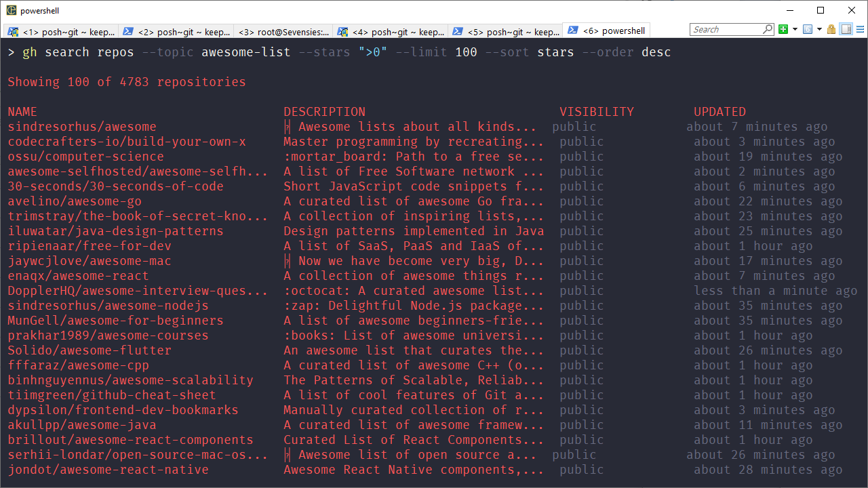Click the sindresorhus/awesome repo name
868x488 pixels.
82,127
